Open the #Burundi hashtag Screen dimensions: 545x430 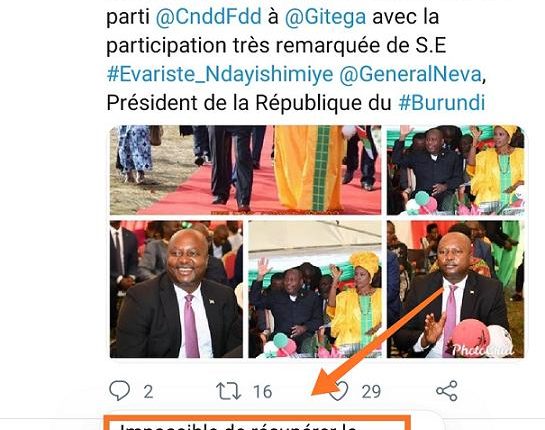pyautogui.click(x=441, y=103)
